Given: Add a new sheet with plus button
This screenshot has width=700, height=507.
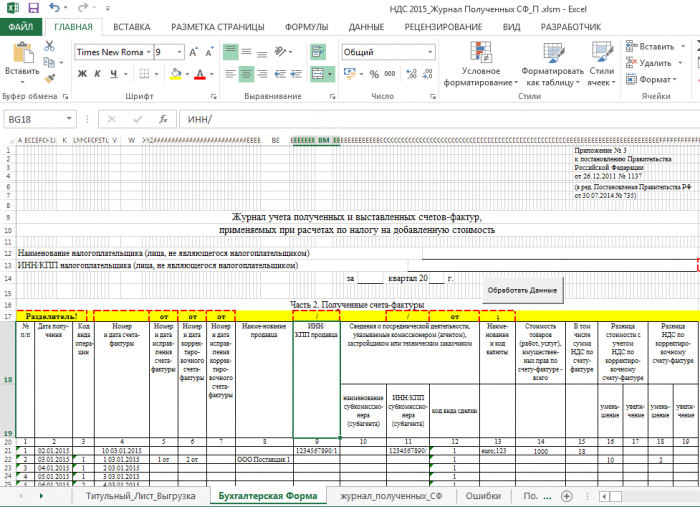Looking at the screenshot, I should (567, 496).
